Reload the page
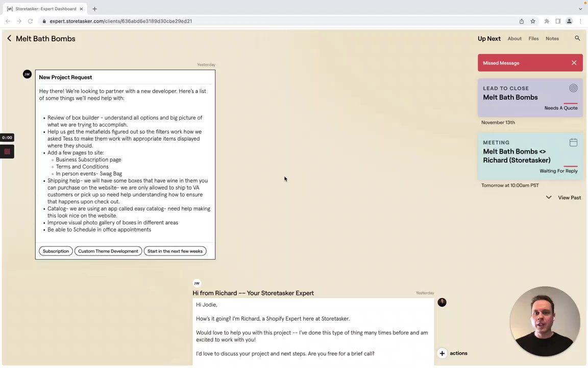This screenshot has width=588, height=368. point(31,21)
